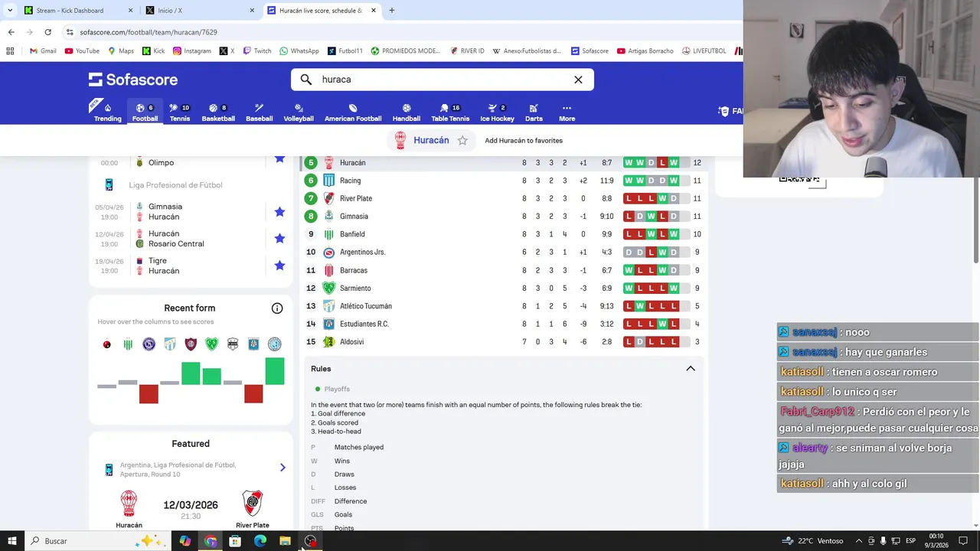Open the browser apps grid button
980x551 pixels.
point(10,51)
